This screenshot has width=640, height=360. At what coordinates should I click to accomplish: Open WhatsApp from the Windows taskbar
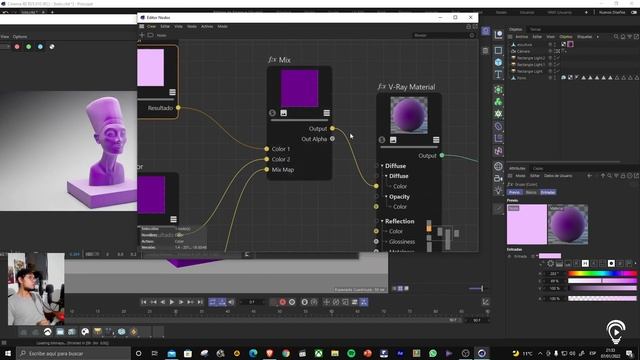pos(433,353)
